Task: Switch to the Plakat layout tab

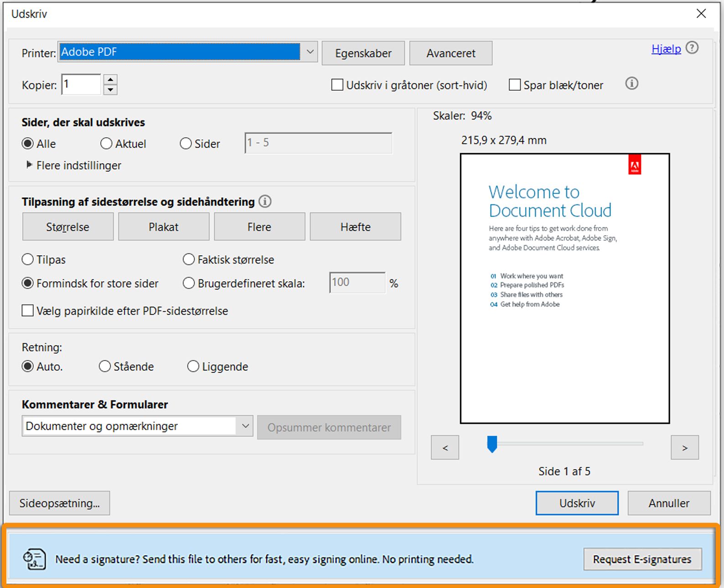Action: pyautogui.click(x=164, y=227)
